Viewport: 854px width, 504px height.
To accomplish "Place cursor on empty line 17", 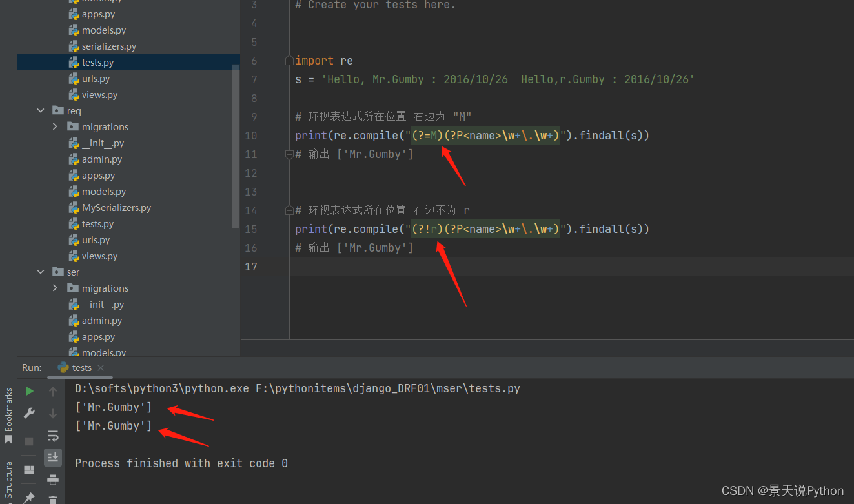I will point(571,267).
